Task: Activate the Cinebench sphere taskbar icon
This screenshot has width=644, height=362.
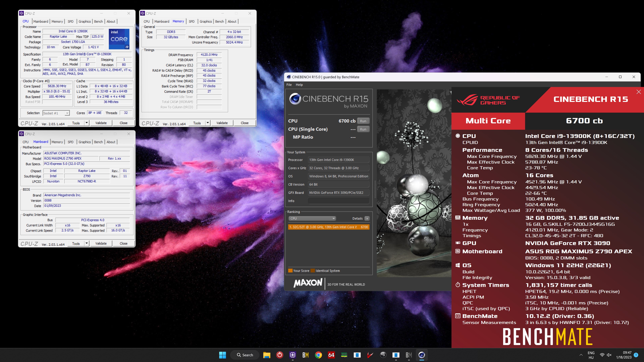Action: click(x=422, y=355)
